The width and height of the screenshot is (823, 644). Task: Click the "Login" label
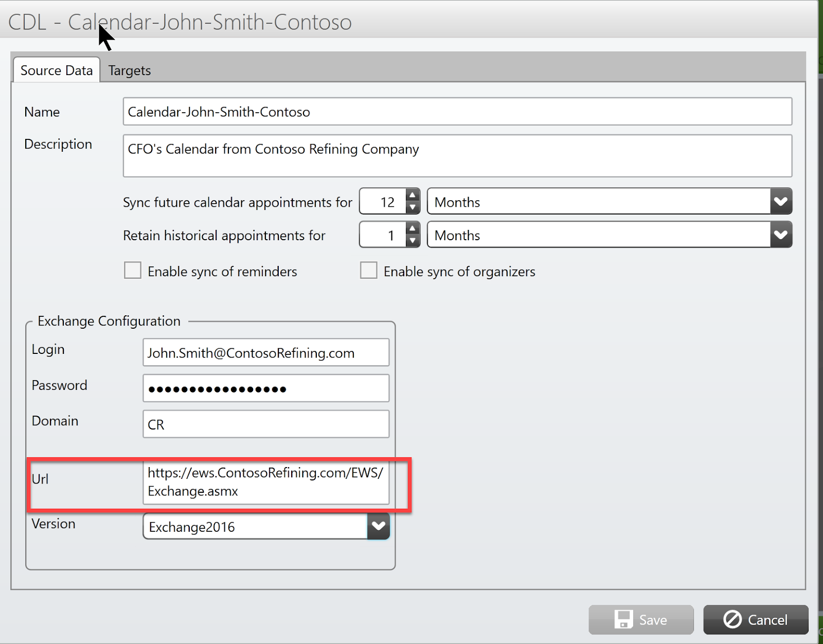point(48,349)
